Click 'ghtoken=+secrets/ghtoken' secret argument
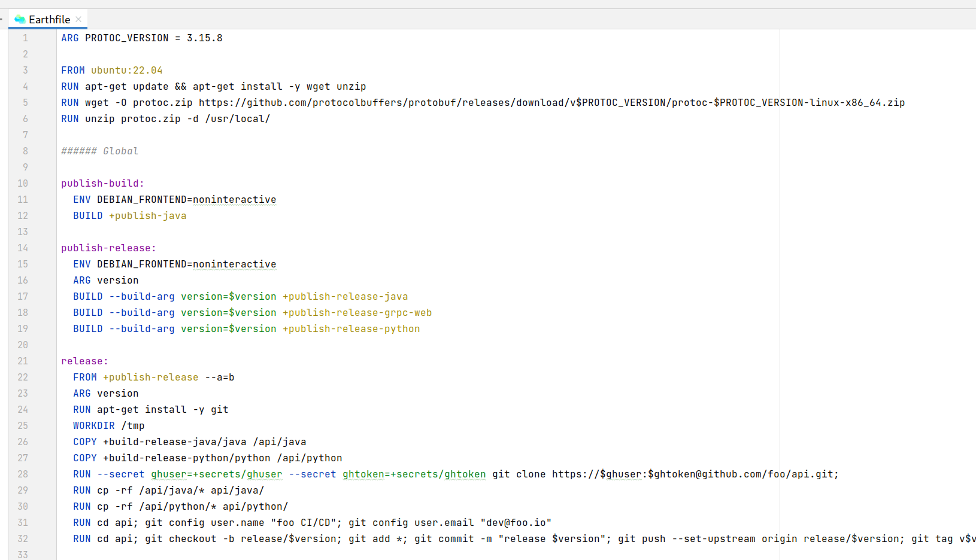976x560 pixels. coord(414,474)
